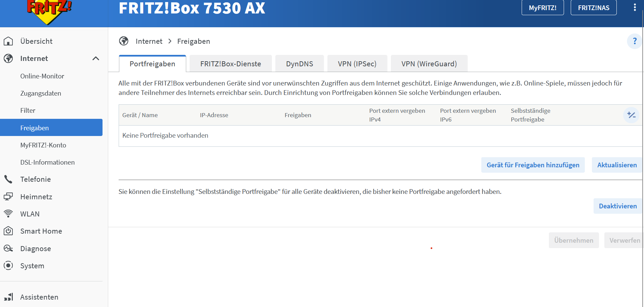644x307 pixels.
Task: Click the Deaktivieren button
Action: point(618,206)
